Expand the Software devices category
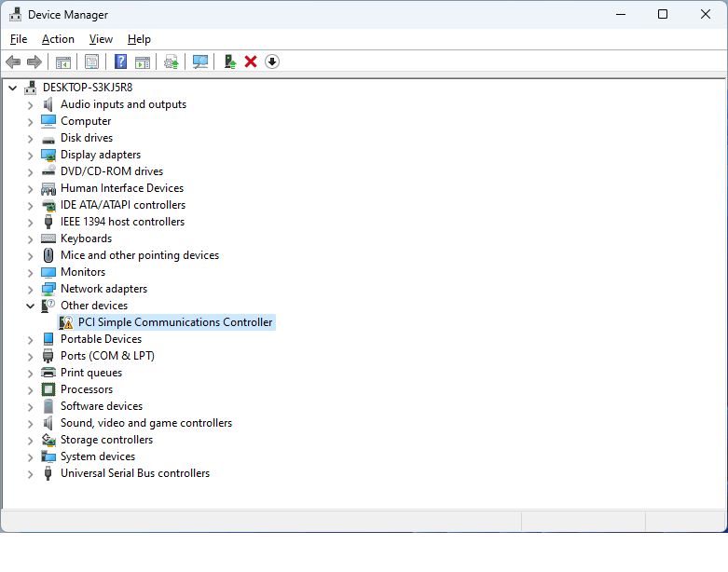 [30, 406]
